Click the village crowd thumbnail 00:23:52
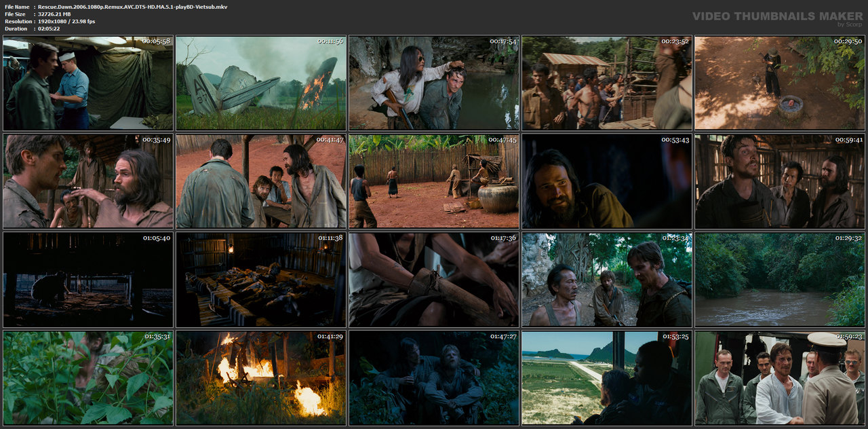 pos(607,83)
